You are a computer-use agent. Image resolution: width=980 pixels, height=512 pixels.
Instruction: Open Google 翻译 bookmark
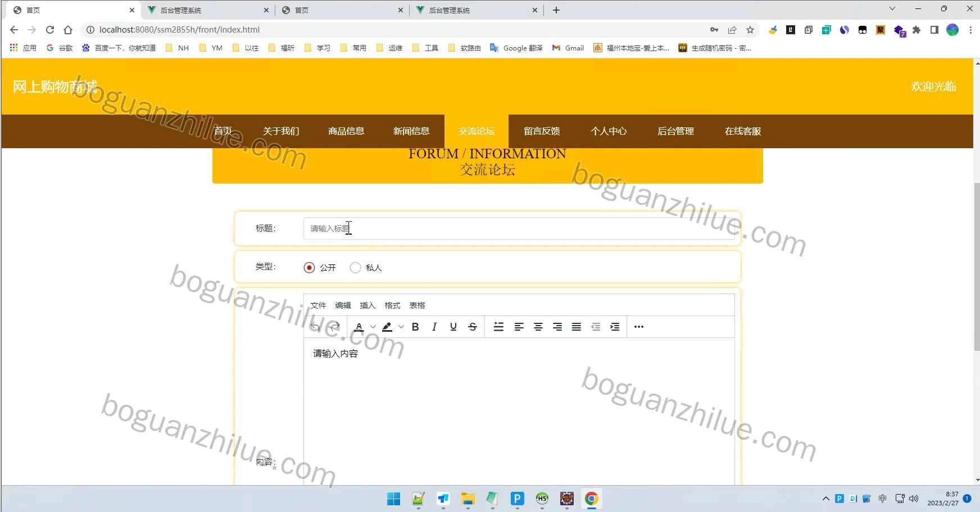[x=516, y=48]
